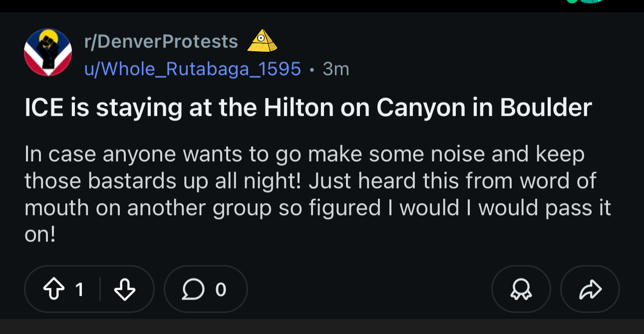
Task: Share the post with the arrow icon
Action: (x=590, y=289)
